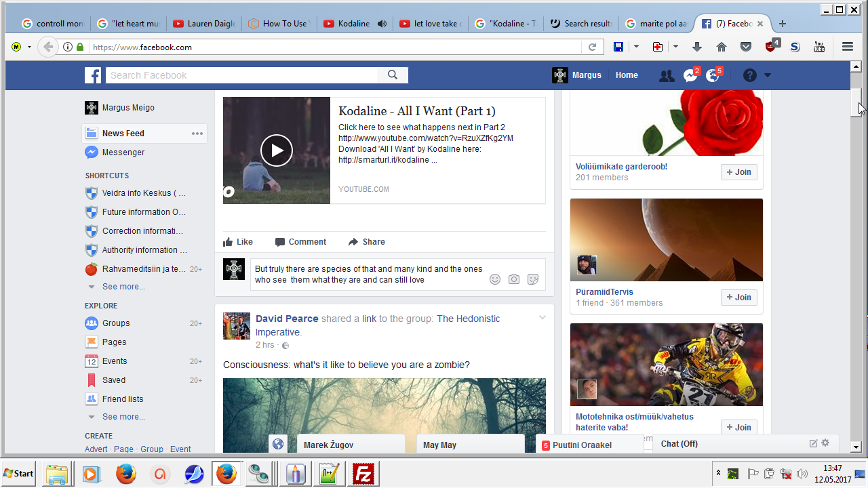Mute the Kodaline tab audio

pyautogui.click(x=382, y=24)
